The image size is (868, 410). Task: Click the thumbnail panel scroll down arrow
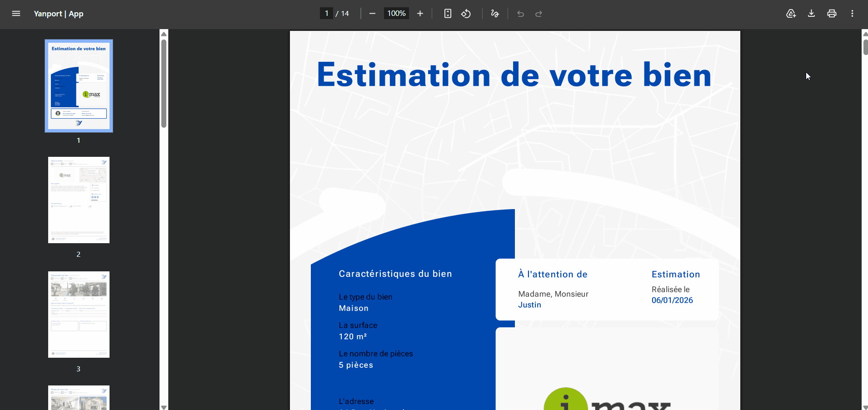coord(164,407)
